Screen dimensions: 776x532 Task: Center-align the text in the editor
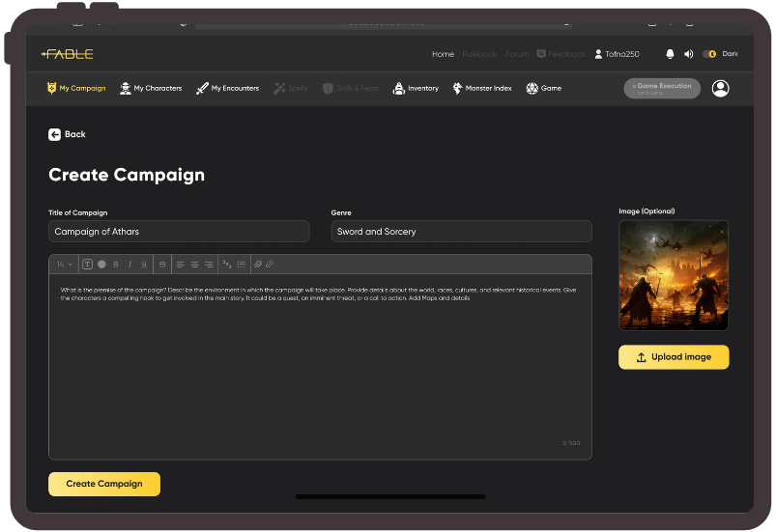194,264
